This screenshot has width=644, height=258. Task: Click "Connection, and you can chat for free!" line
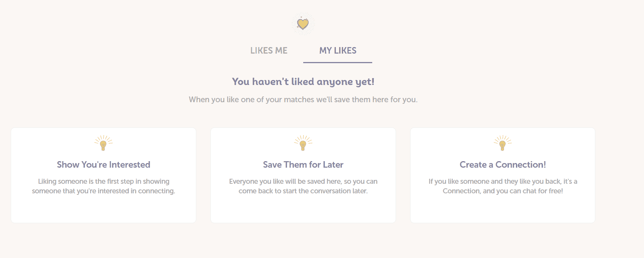(503, 191)
